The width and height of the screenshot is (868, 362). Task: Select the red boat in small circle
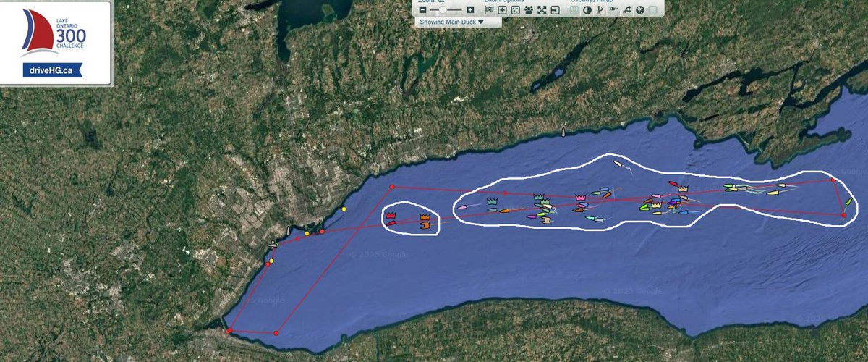(391, 223)
